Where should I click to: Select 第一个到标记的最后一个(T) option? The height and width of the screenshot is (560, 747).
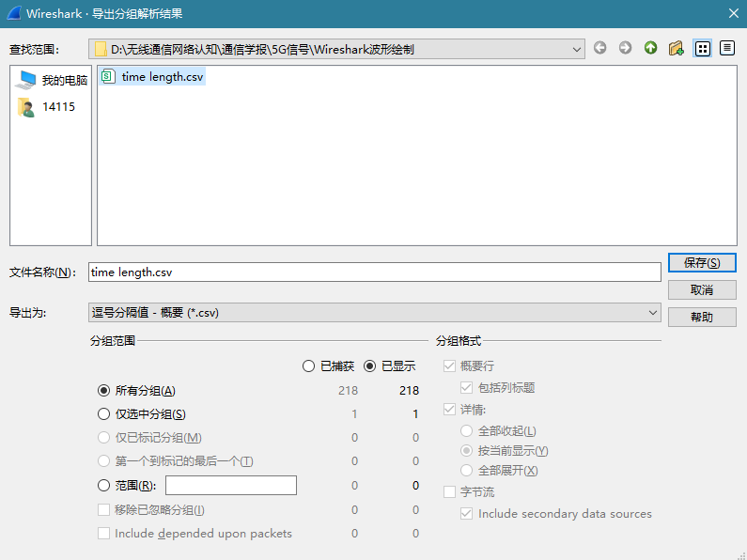103,461
